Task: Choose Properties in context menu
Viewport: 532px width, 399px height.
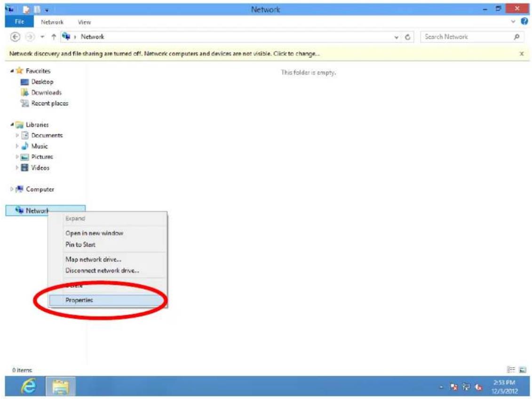Action: point(106,300)
